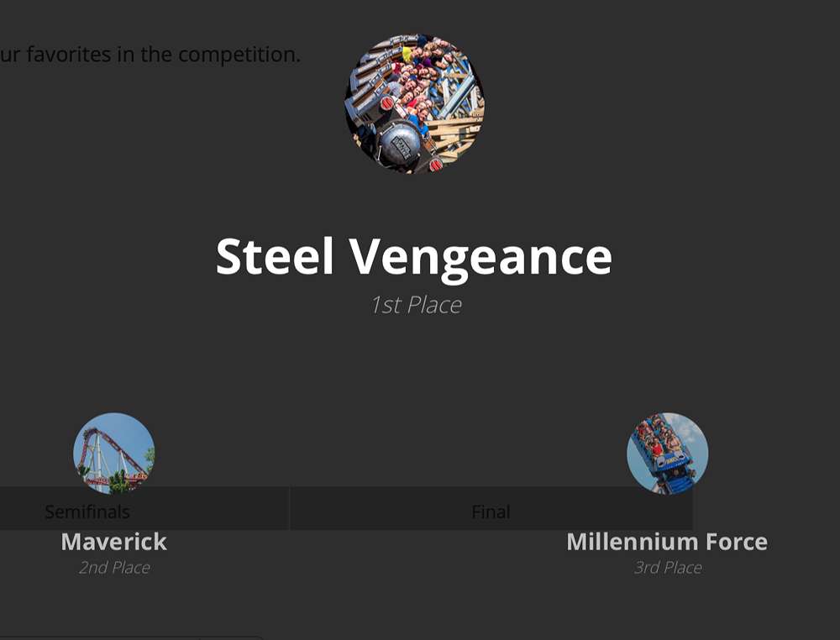Choose the blue coaster train thumbnail
The image size is (840, 640).
(668, 453)
